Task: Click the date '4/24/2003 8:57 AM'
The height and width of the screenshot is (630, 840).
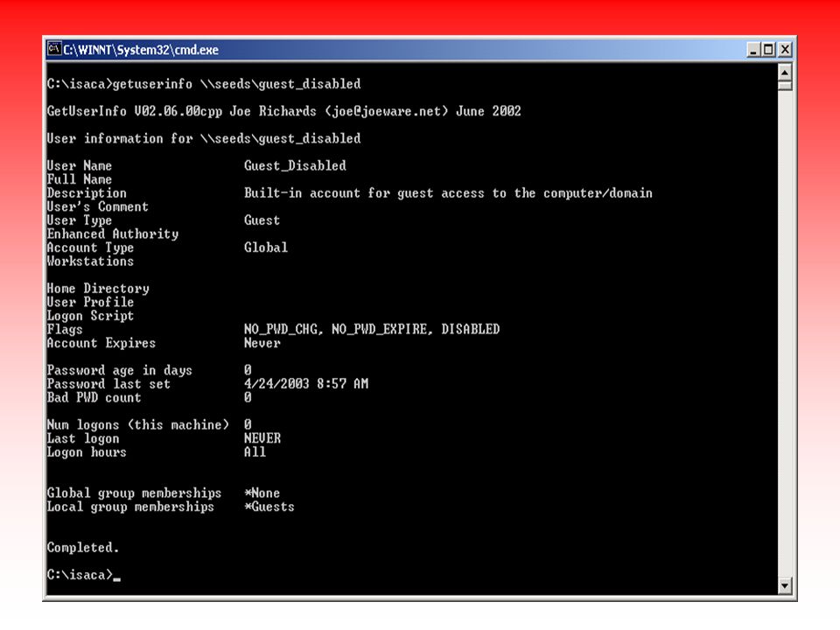Action: click(x=306, y=384)
